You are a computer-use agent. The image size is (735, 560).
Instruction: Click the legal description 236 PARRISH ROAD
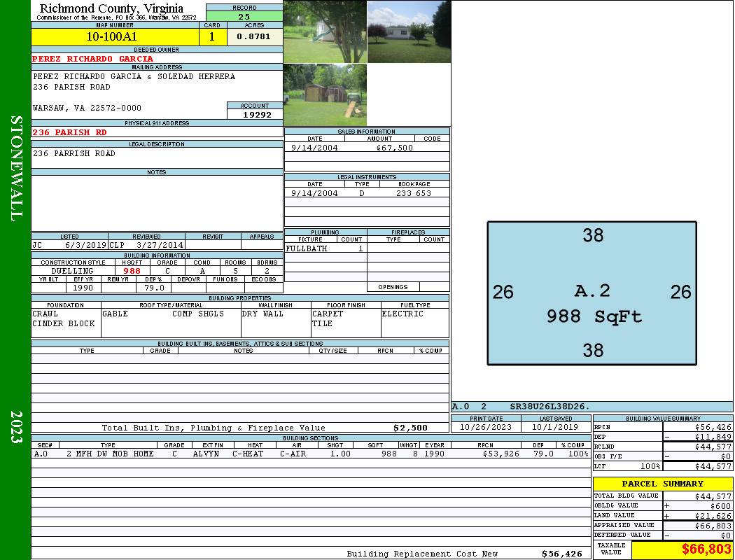click(74, 153)
